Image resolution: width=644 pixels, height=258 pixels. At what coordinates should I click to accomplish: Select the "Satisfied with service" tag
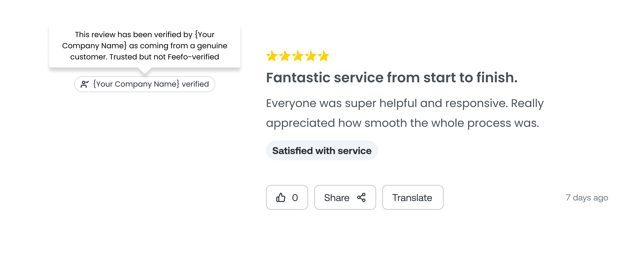pos(322,151)
